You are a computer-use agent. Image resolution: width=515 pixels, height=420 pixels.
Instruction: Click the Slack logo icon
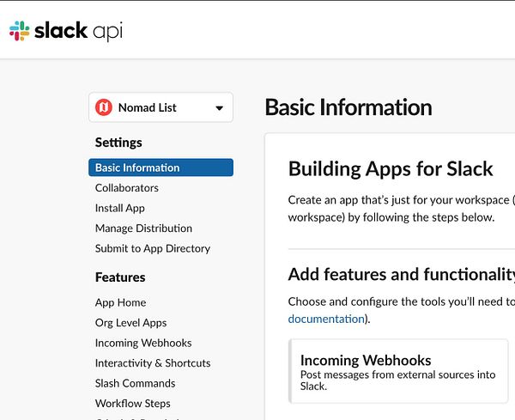click(x=19, y=32)
